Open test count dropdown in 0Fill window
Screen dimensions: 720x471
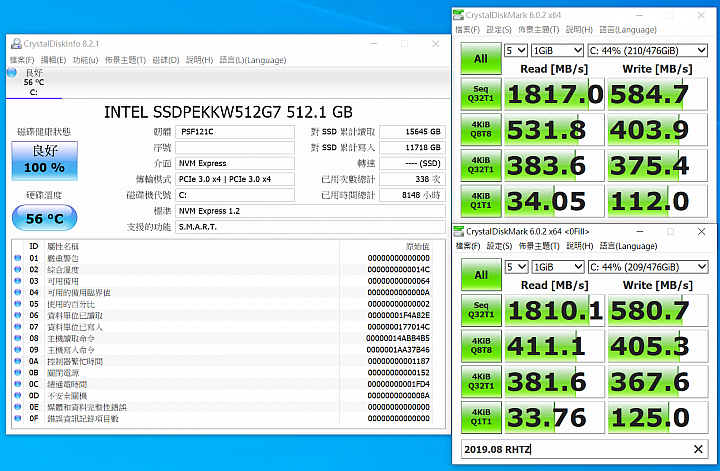pyautogui.click(x=516, y=267)
